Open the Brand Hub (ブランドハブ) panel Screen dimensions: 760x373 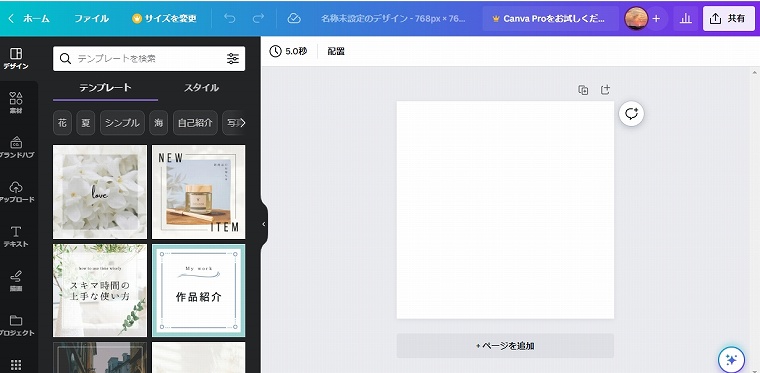pos(16,147)
